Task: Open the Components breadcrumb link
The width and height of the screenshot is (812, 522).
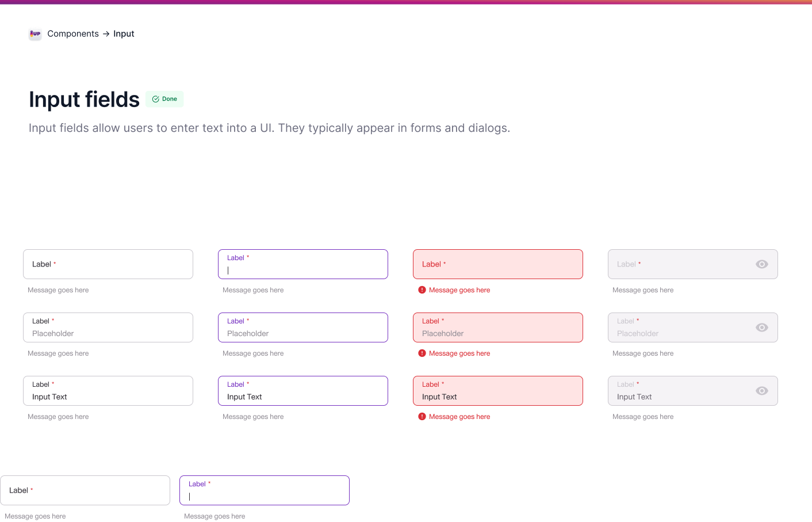Action: pyautogui.click(x=73, y=34)
